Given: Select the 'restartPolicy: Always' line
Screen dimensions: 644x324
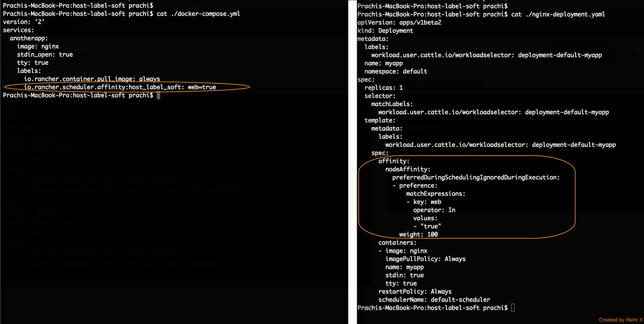Looking at the screenshot, I should click(415, 291).
